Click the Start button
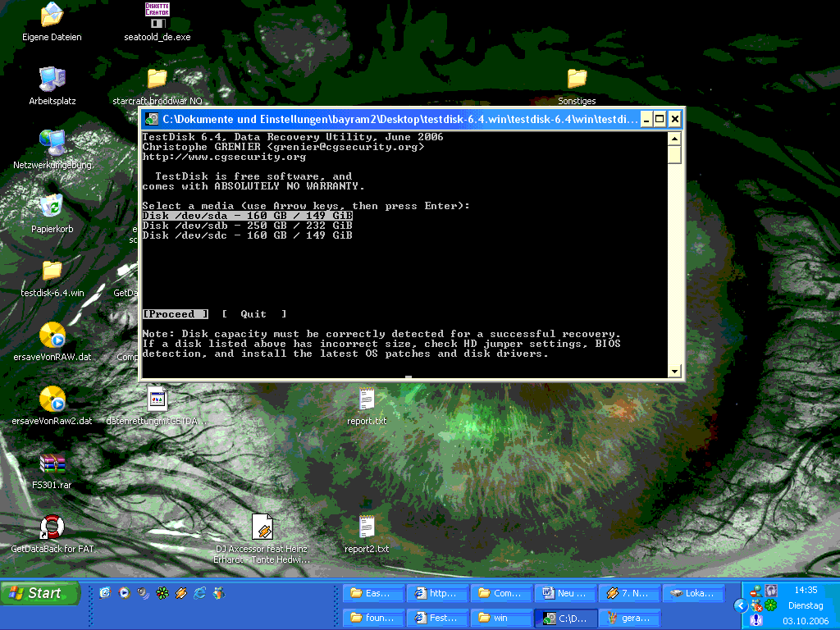 40,593
